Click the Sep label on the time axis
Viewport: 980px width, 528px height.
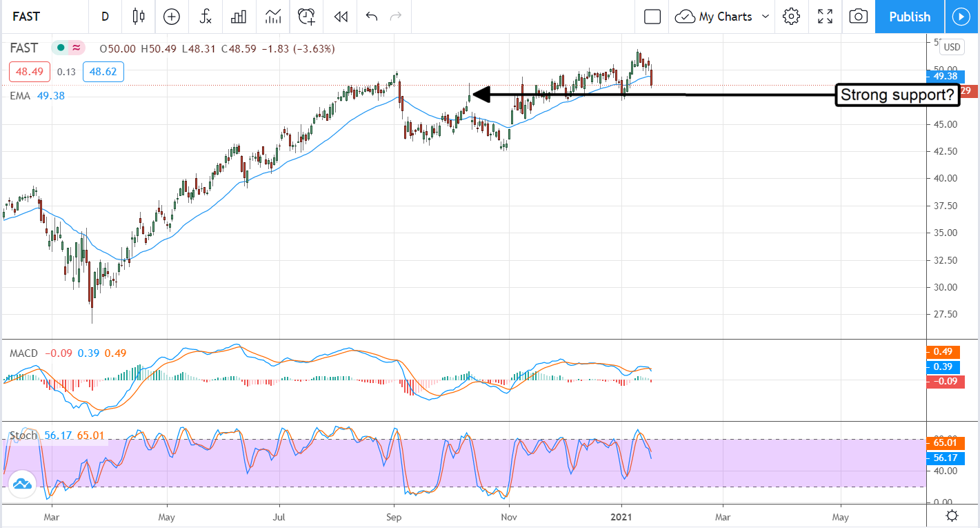tap(394, 516)
